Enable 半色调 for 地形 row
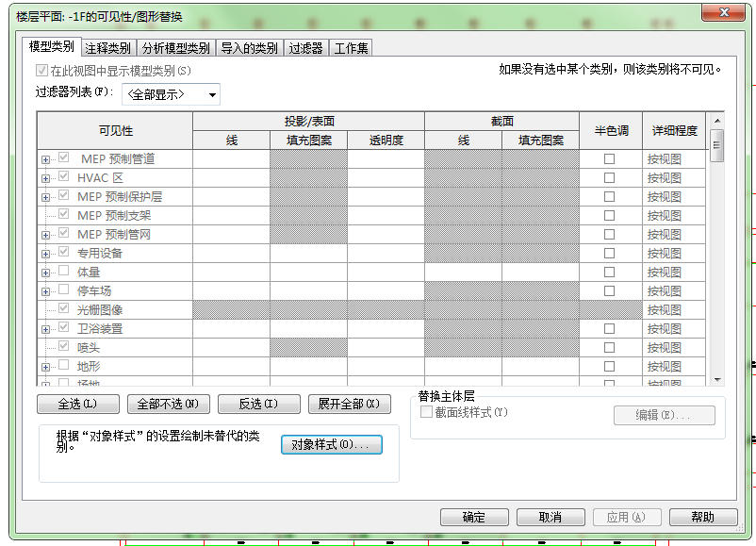 point(610,367)
